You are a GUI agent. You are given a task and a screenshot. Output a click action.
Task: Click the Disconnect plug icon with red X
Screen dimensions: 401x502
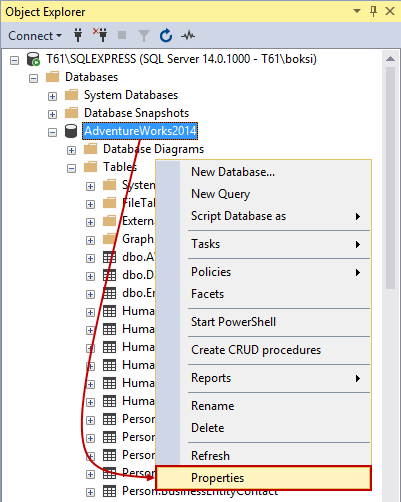[x=100, y=35]
